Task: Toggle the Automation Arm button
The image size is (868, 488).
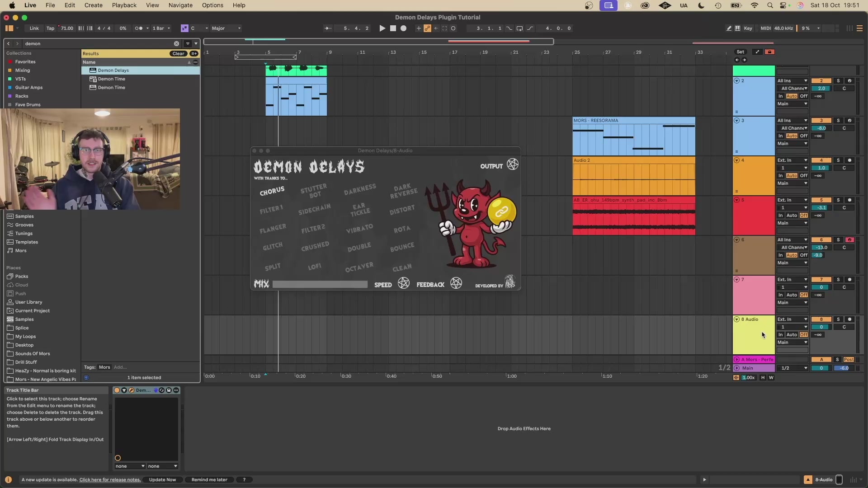Action: tap(427, 28)
